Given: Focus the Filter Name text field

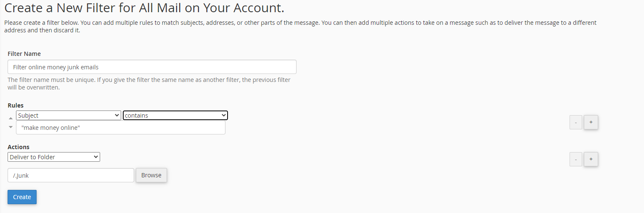Looking at the screenshot, I should [x=152, y=67].
